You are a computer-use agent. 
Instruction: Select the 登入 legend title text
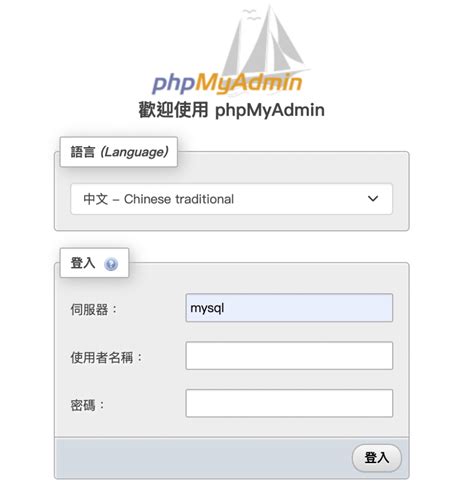pos(83,263)
